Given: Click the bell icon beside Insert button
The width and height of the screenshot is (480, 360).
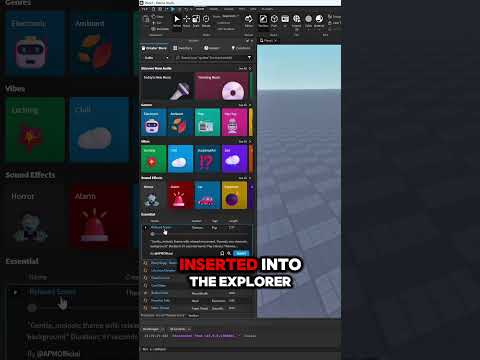Looking at the screenshot, I should pyautogui.click(x=222, y=253).
